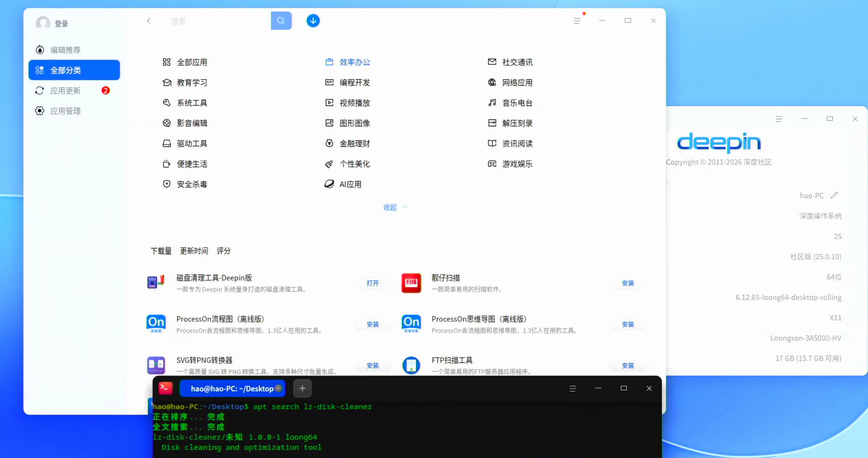Minimize the app store window
868x458 pixels.
click(x=602, y=21)
